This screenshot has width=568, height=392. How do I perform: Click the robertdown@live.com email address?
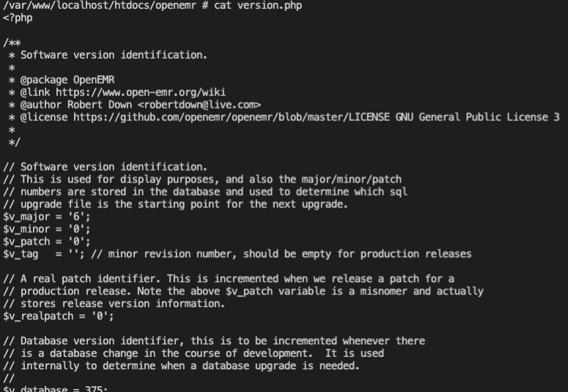point(199,105)
